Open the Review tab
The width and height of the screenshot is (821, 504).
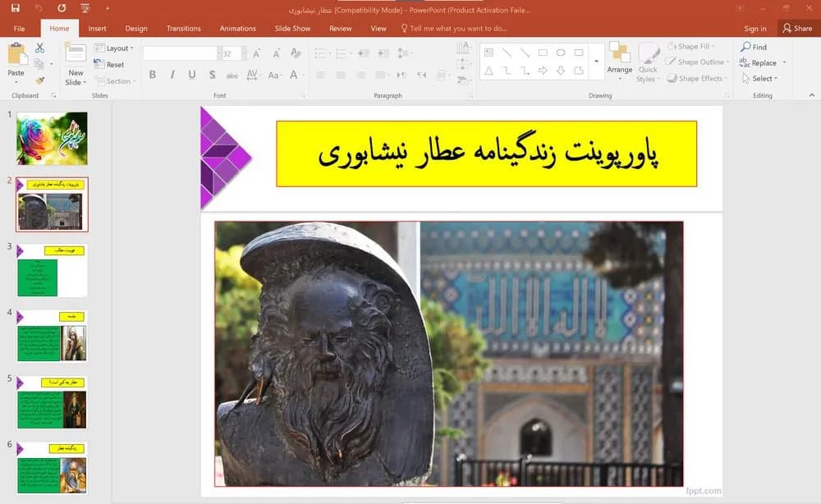[x=341, y=28]
